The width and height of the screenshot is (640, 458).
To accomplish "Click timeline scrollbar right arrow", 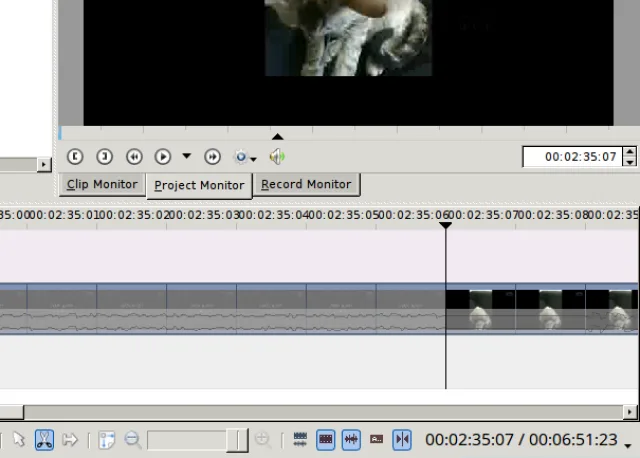I will click(629, 412).
